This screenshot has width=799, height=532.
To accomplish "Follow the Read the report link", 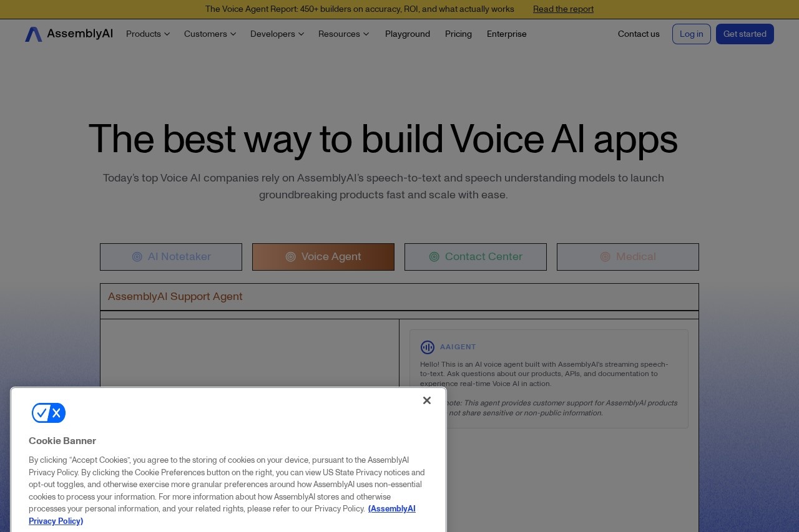I will point(563,9).
